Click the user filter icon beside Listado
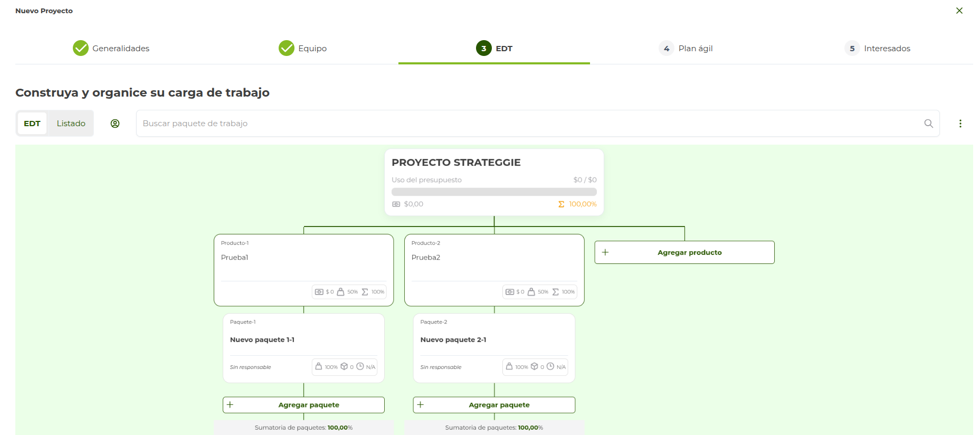 (115, 124)
